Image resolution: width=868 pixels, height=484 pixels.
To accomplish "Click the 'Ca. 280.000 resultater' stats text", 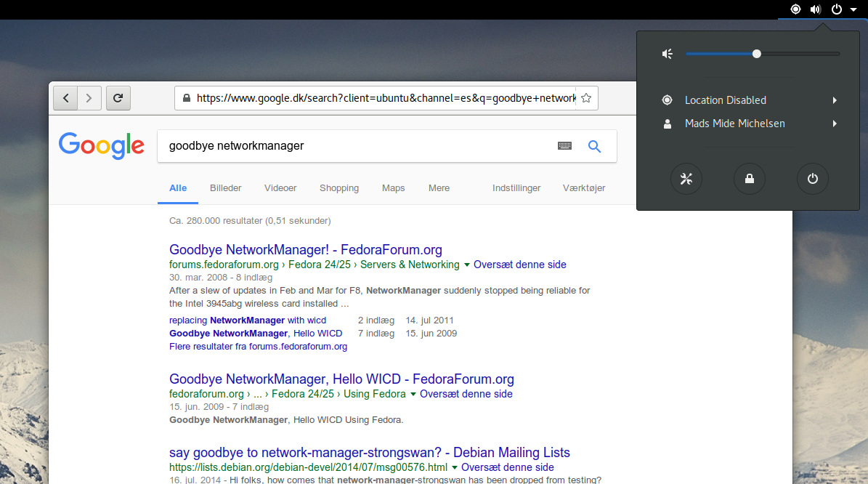I will tap(250, 221).
